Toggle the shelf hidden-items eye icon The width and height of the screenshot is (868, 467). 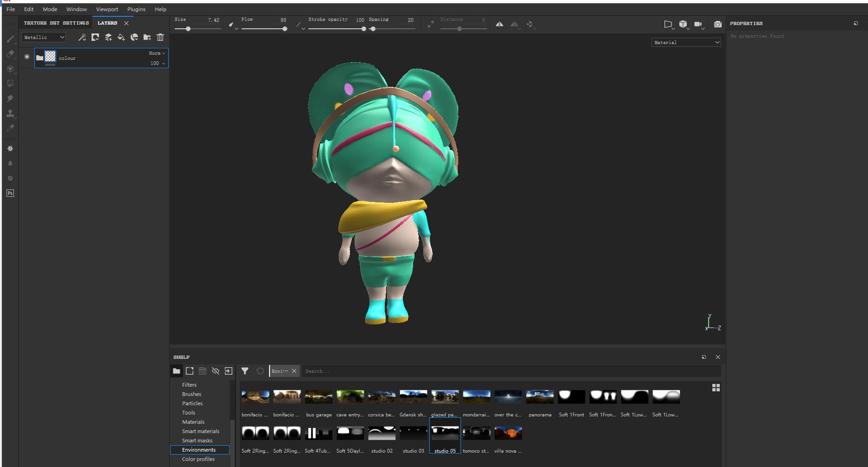click(216, 371)
